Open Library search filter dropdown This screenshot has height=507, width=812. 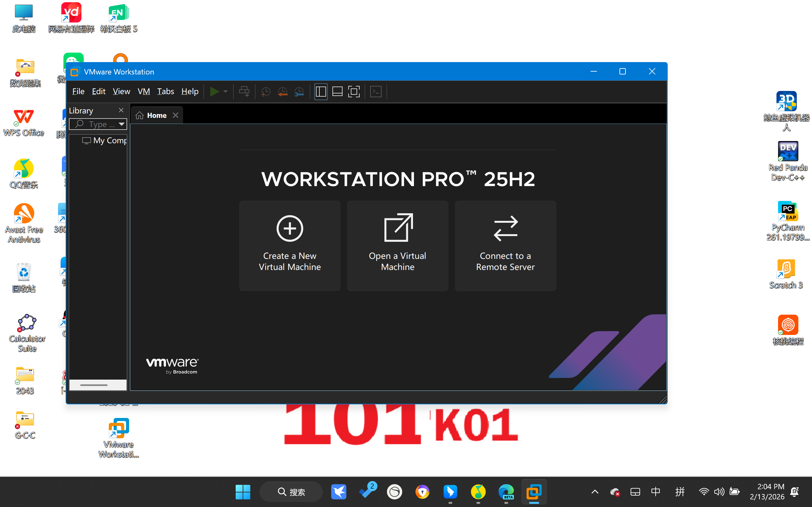click(x=121, y=124)
